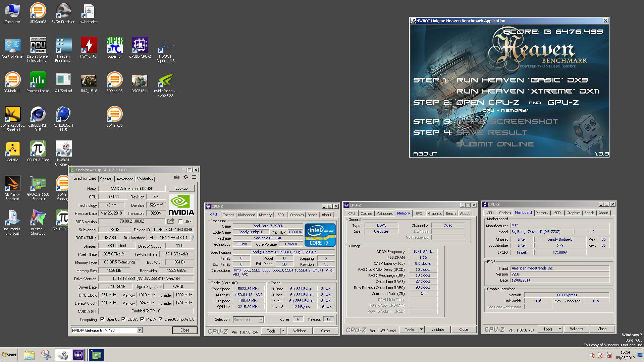The image size is (644, 362).
Task: Open 3DMark03 desktop shortcut
Action: [x=38, y=13]
